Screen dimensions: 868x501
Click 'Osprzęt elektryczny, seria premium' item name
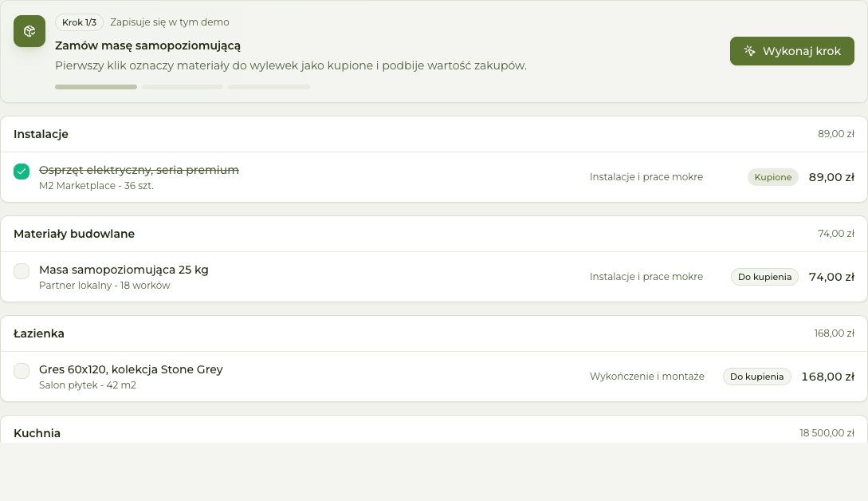pyautogui.click(x=139, y=170)
